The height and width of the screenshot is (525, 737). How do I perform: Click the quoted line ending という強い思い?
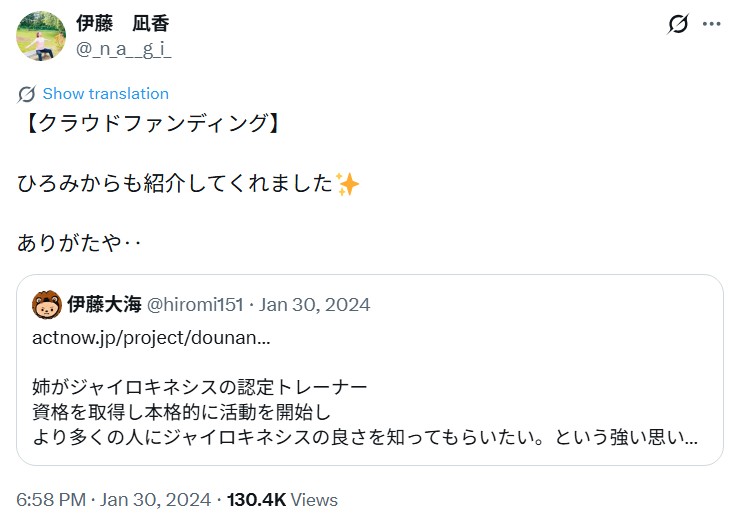pos(365,437)
